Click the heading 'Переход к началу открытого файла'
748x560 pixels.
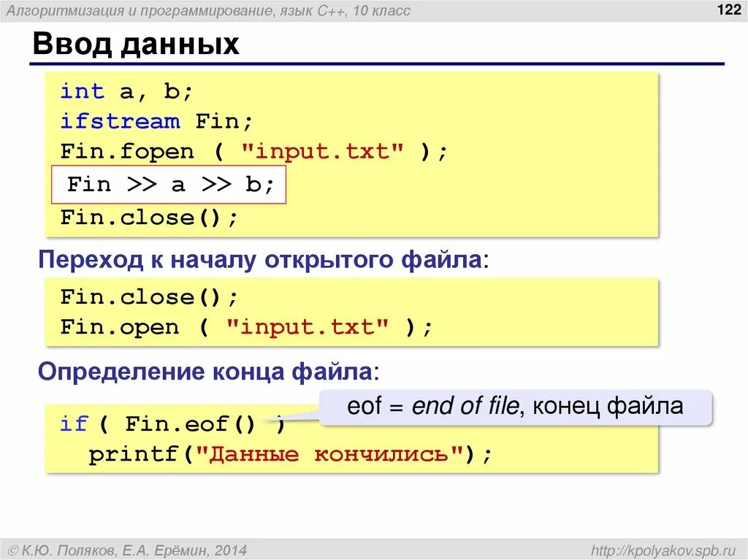263,260
